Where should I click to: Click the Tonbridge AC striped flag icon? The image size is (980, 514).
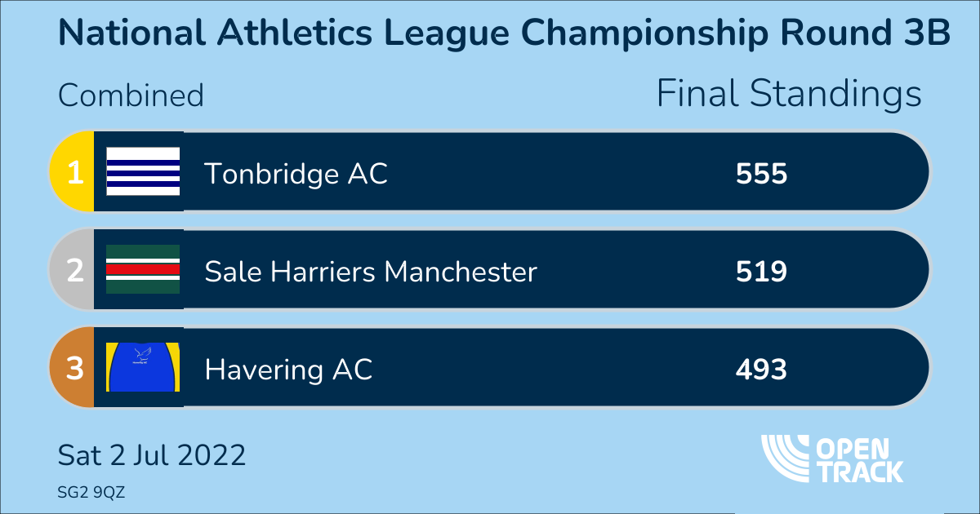coord(143,171)
